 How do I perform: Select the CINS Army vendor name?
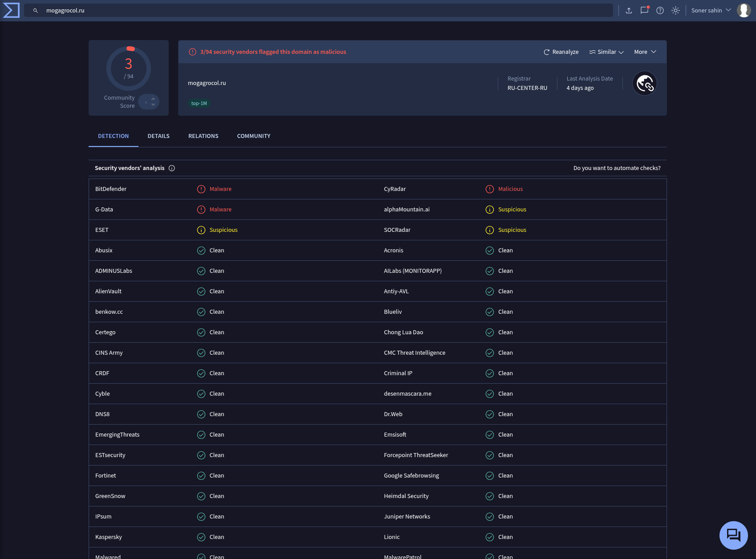tap(109, 353)
